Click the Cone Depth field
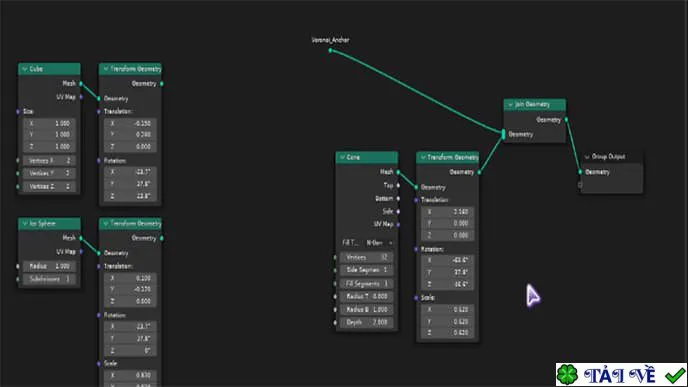688x387 pixels. click(367, 322)
